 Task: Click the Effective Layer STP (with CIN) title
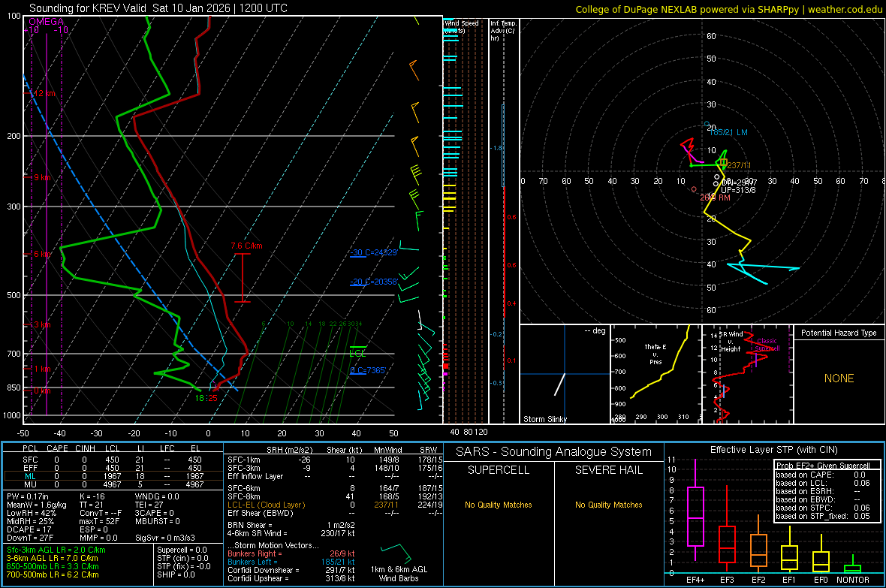pos(773,450)
